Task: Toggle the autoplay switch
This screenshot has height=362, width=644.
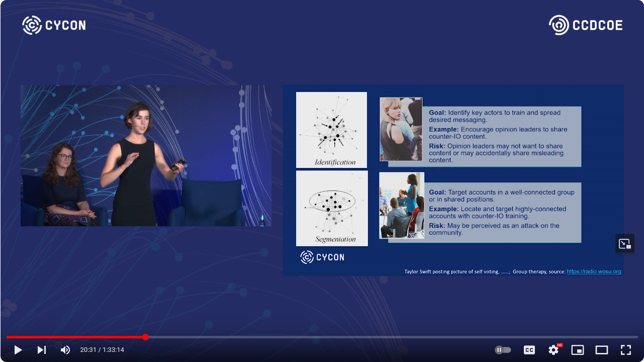Action: click(503, 350)
